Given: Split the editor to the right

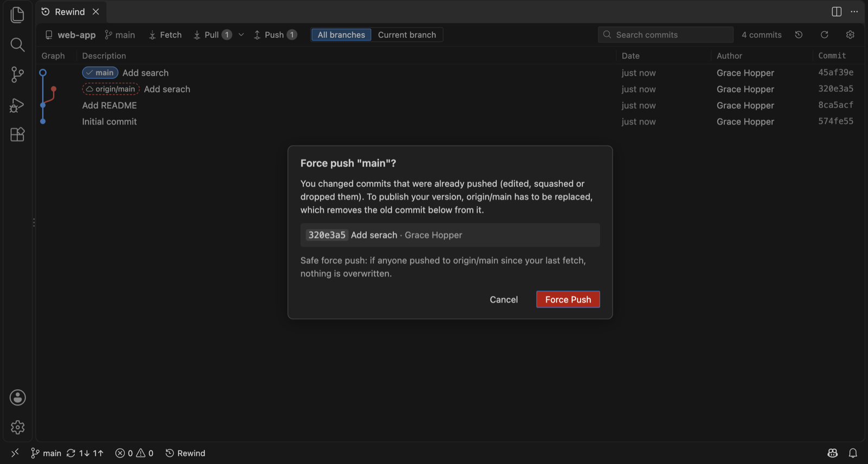Looking at the screenshot, I should (837, 11).
